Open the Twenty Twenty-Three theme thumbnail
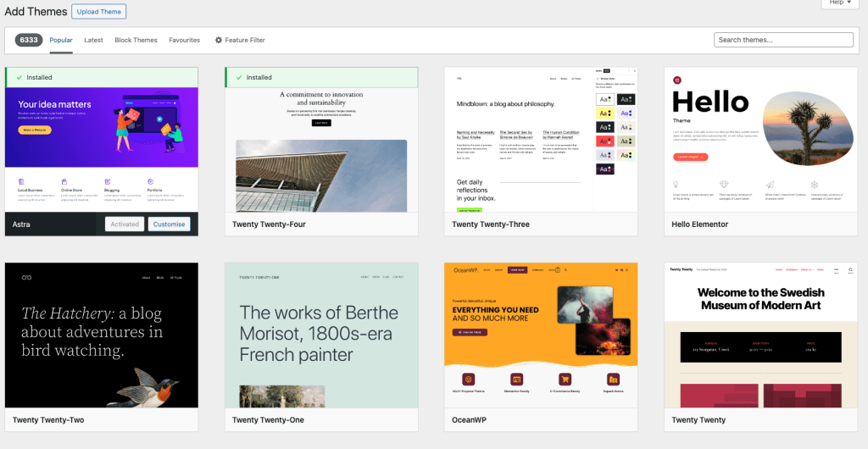The height and width of the screenshot is (449, 868). (541, 140)
